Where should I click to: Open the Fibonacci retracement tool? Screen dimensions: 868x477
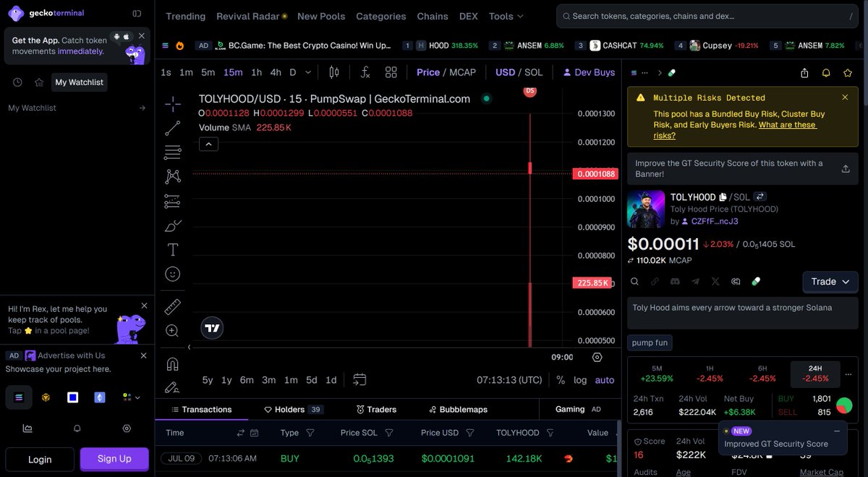(x=172, y=152)
